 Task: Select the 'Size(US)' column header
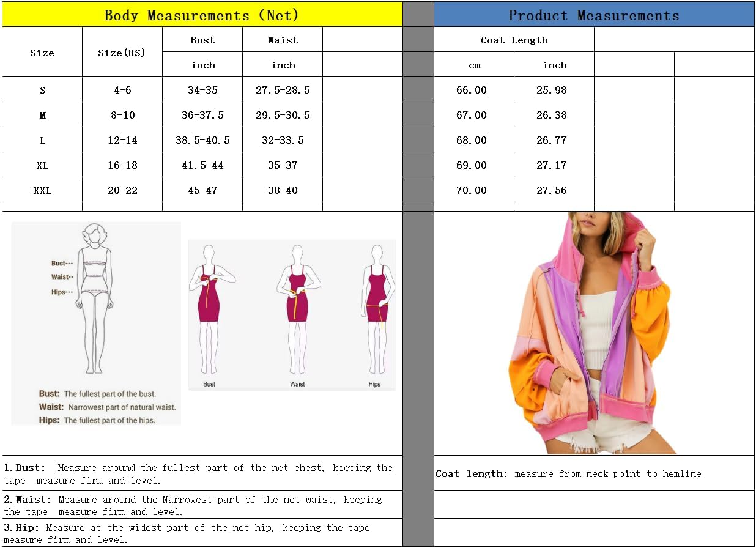(x=122, y=52)
